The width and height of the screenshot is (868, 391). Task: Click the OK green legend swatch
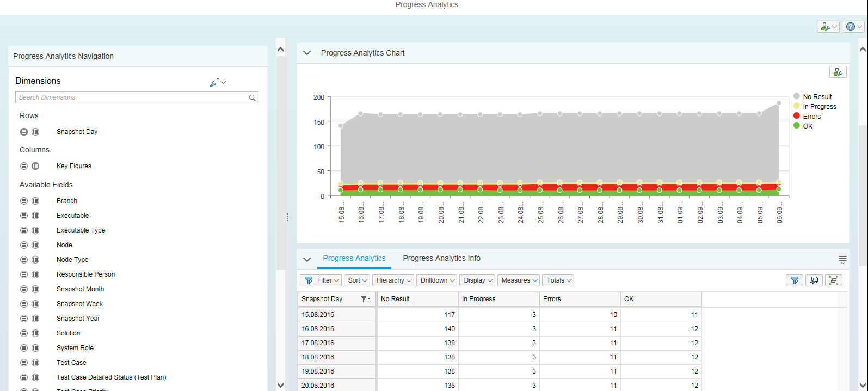[797, 126]
